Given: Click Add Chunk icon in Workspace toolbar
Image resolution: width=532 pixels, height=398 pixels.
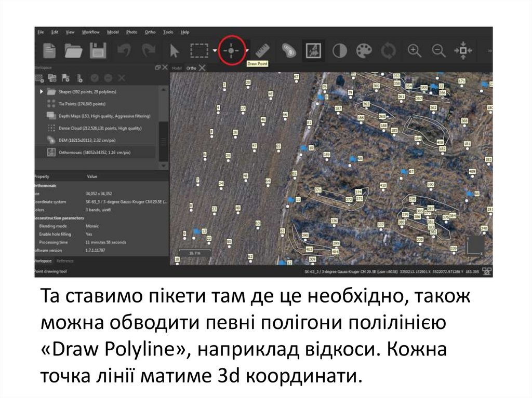Looking at the screenshot, I should (39, 78).
